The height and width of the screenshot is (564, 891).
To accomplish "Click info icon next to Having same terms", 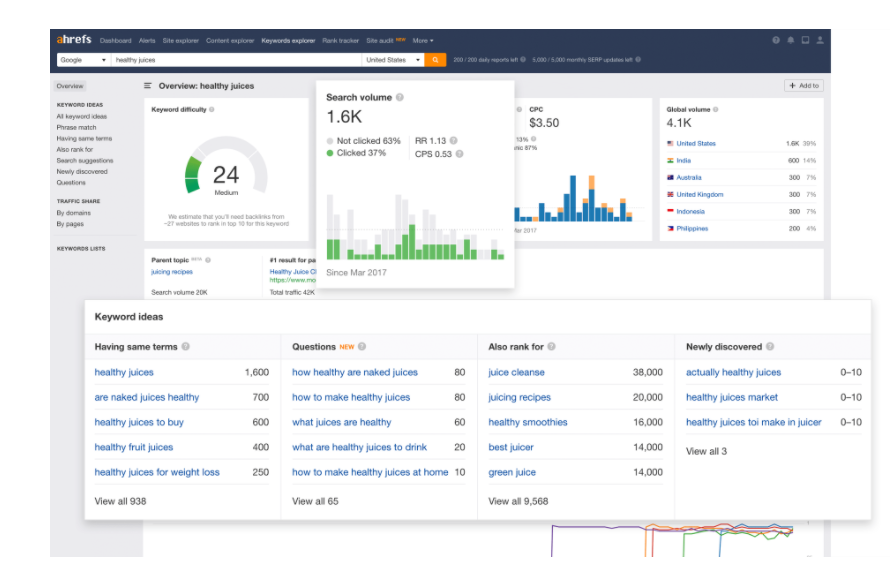I will 185,346.
